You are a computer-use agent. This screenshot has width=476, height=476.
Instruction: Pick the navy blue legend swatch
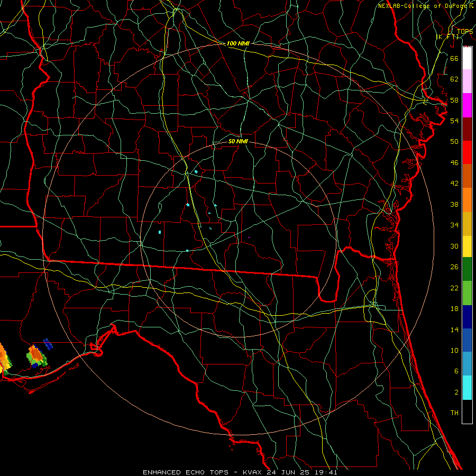click(467, 317)
